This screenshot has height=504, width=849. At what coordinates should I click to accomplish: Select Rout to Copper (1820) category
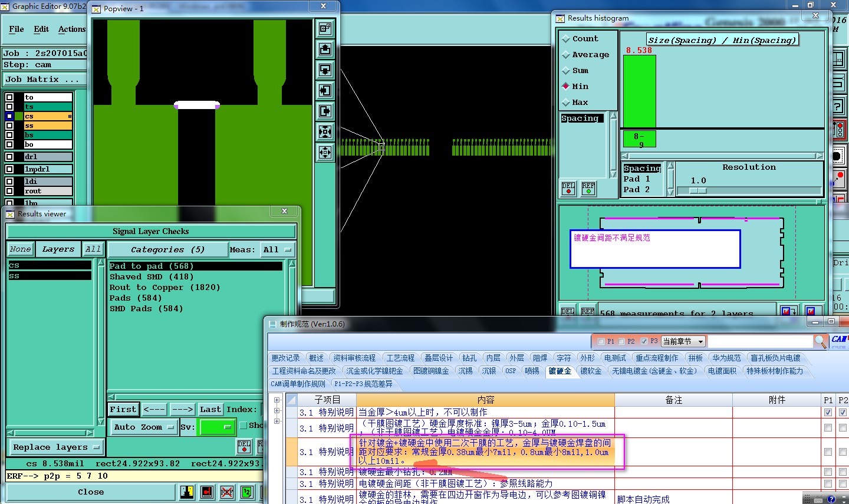coord(165,288)
